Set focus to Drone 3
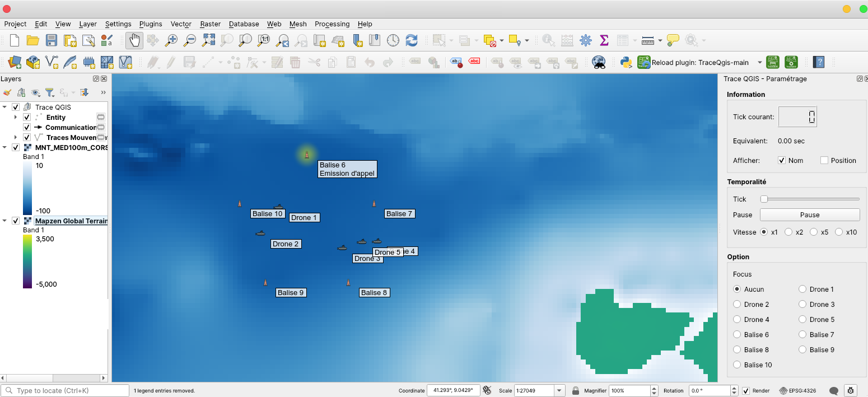The image size is (868, 397). tap(802, 305)
